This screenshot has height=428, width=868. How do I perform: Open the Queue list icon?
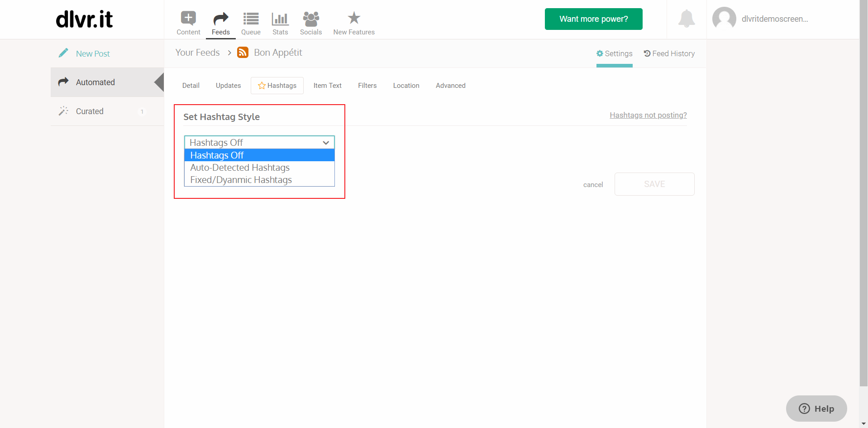point(251,19)
